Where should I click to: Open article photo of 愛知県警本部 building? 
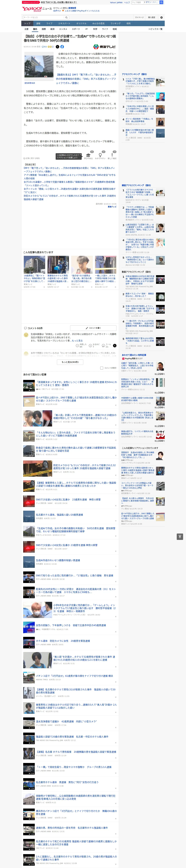(x=39, y=66)
